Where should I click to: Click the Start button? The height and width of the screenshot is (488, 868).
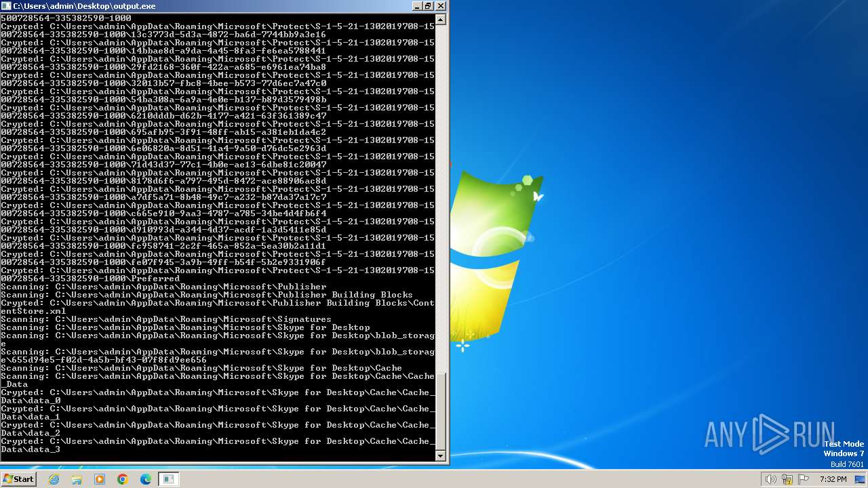click(x=18, y=479)
